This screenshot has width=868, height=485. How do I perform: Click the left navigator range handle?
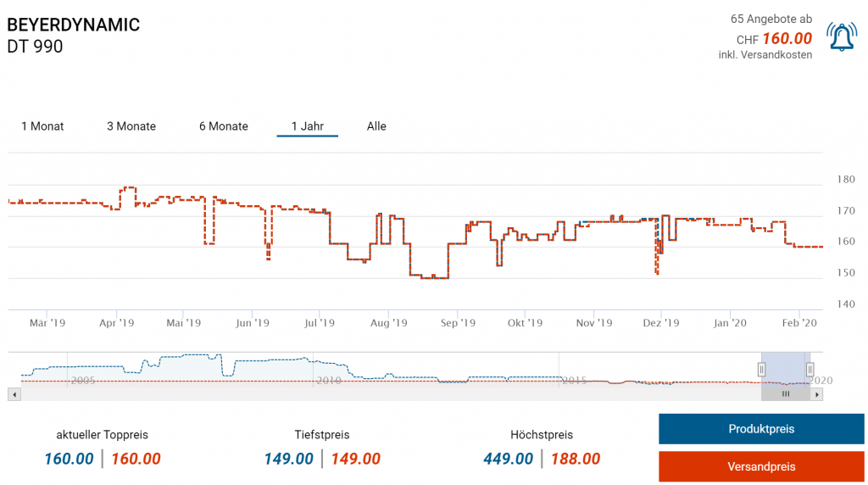[761, 369]
